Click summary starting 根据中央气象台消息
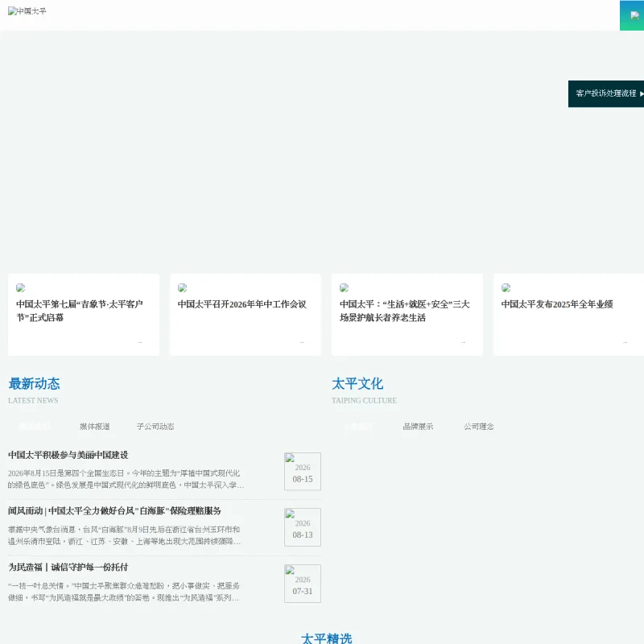The image size is (644, 644). [124, 535]
